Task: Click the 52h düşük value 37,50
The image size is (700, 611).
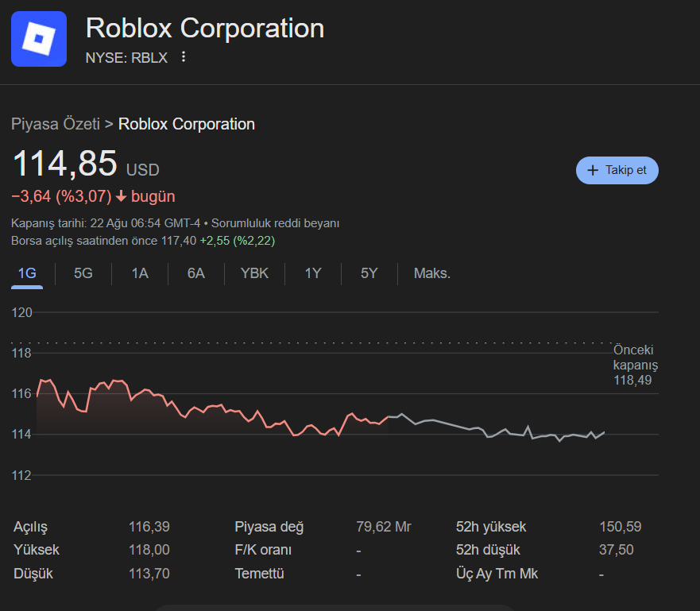Action: [x=616, y=550]
